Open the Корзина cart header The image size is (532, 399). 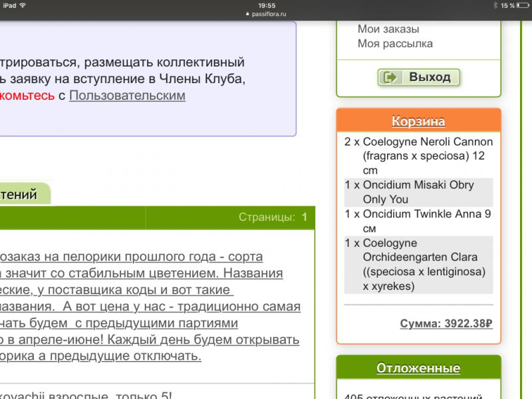coord(418,121)
